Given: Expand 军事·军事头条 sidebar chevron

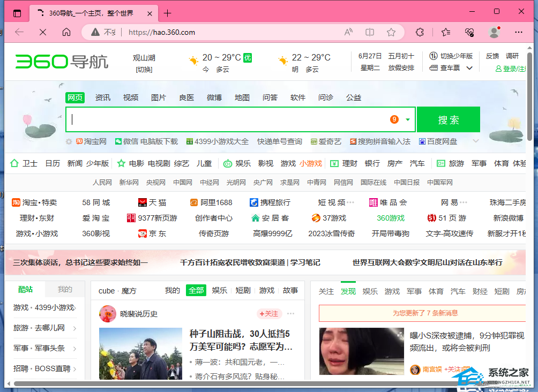Looking at the screenshot, I should [x=75, y=349].
